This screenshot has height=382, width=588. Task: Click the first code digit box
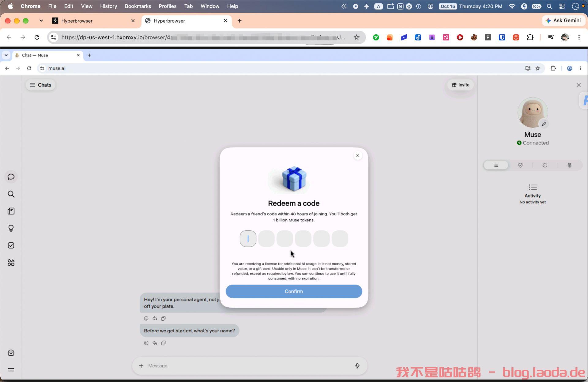pyautogui.click(x=248, y=239)
